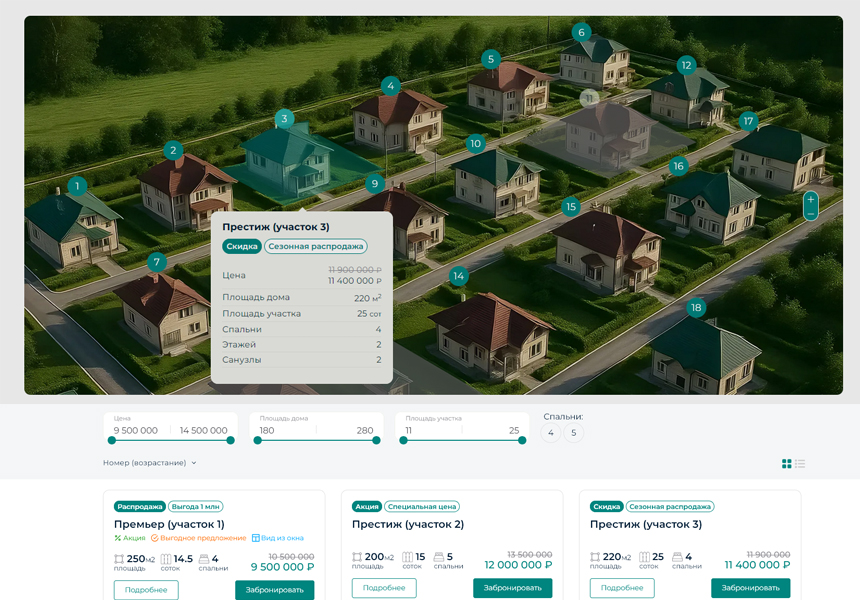Click Забронировать on Престиж (участок 3) card
This screenshot has width=860, height=600.
click(x=751, y=588)
